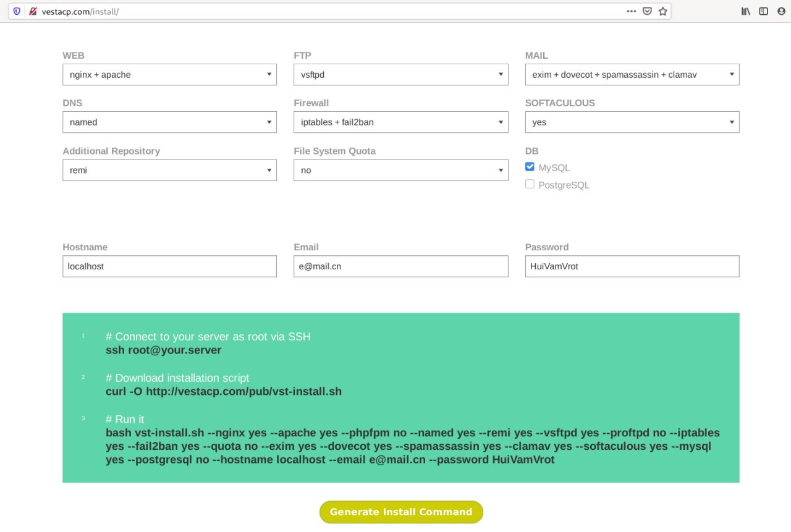Click the tracking protection shield icon

[x=17, y=11]
